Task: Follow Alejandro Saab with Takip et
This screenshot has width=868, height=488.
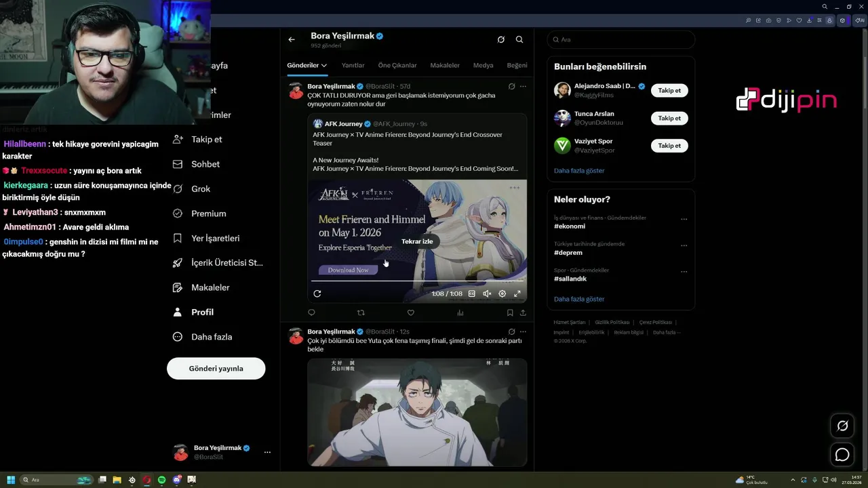Action: tap(669, 90)
